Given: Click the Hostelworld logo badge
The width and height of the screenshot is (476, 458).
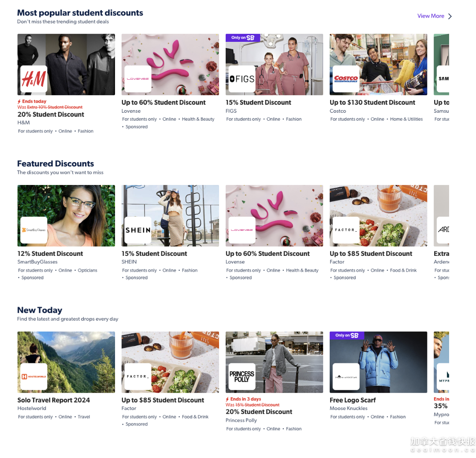Looking at the screenshot, I should point(33,377).
